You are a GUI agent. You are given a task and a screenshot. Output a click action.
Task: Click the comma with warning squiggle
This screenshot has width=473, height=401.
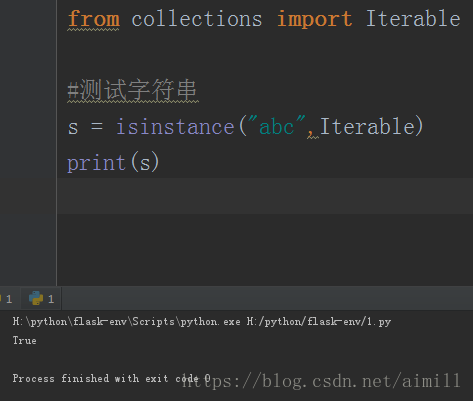coord(311,133)
